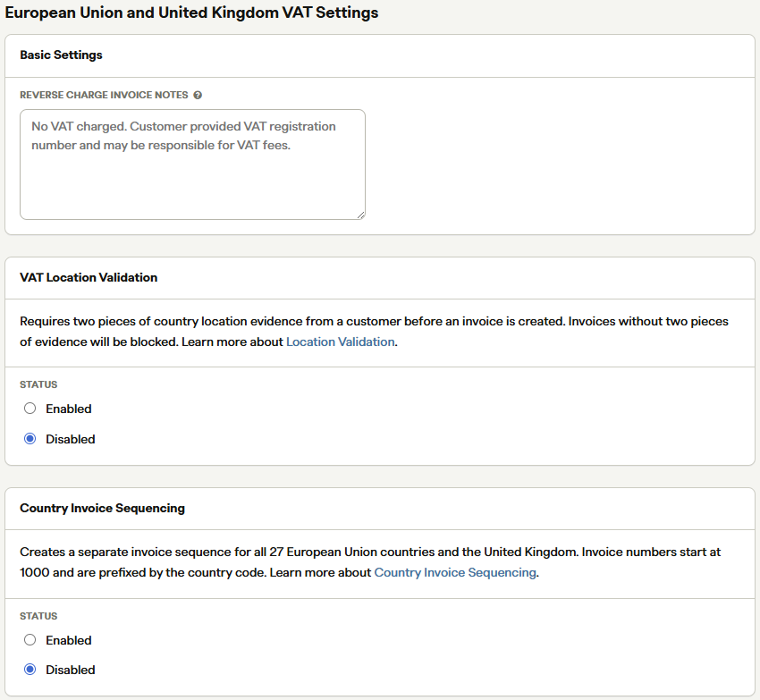Image resolution: width=760 pixels, height=700 pixels.
Task: Click the STATUS label under VAT Location Validation
Action: coord(38,384)
